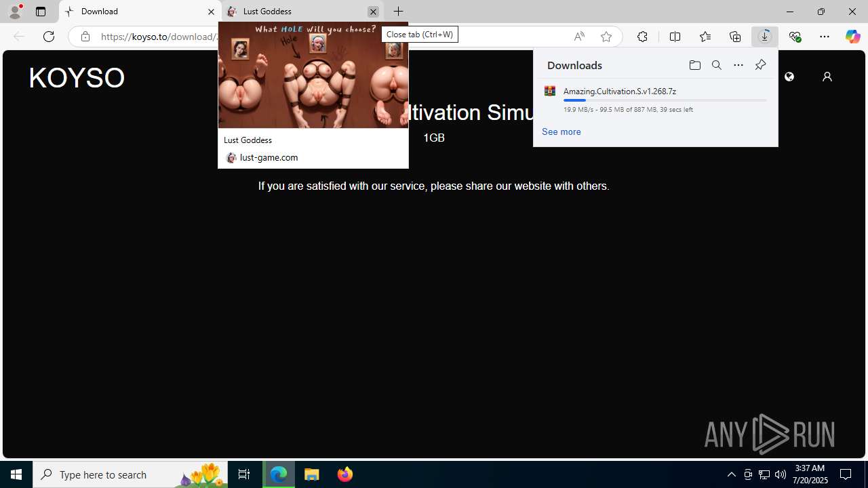
Task: Click the KOYSO site logo
Action: (x=77, y=78)
